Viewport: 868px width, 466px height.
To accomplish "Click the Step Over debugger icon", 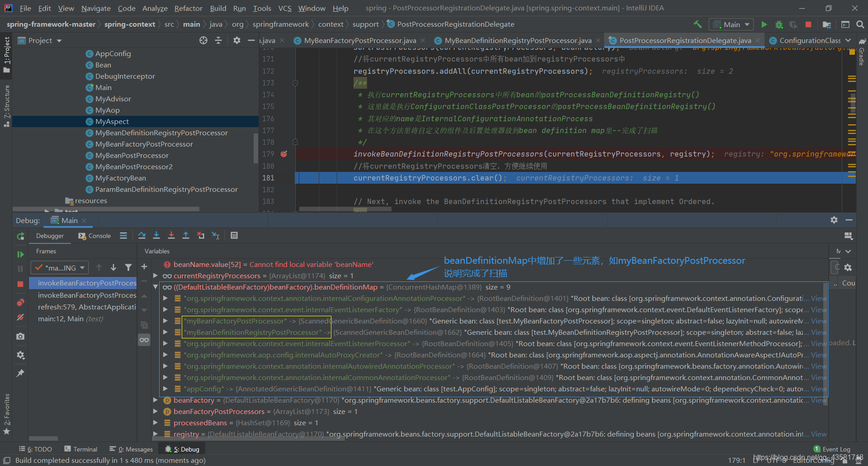I will tap(142, 235).
